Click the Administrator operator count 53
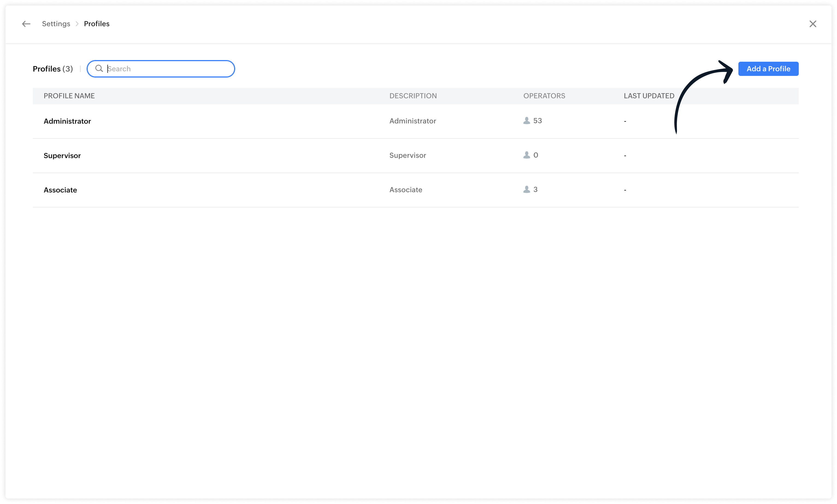 tap(537, 121)
